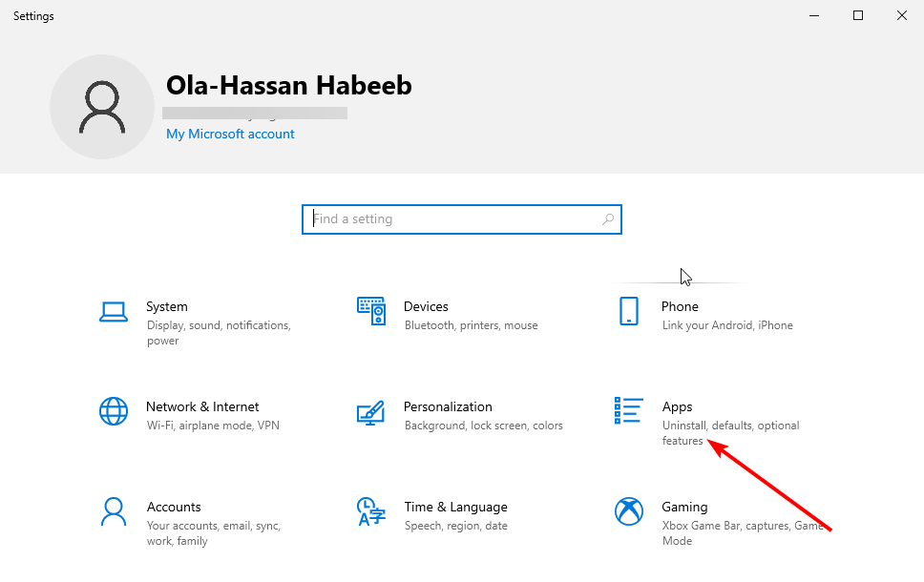Go to Devices settings
The height and width of the screenshot is (582, 924).
(x=426, y=306)
